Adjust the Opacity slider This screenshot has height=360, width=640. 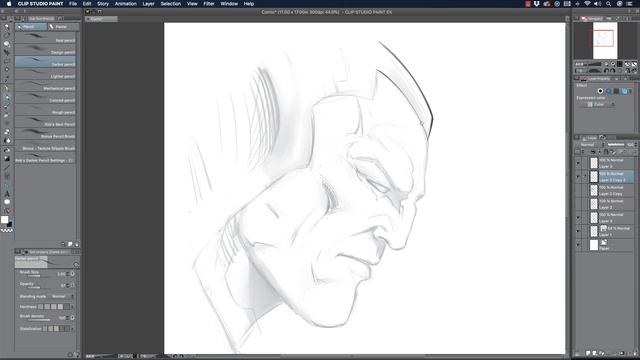tap(39, 288)
